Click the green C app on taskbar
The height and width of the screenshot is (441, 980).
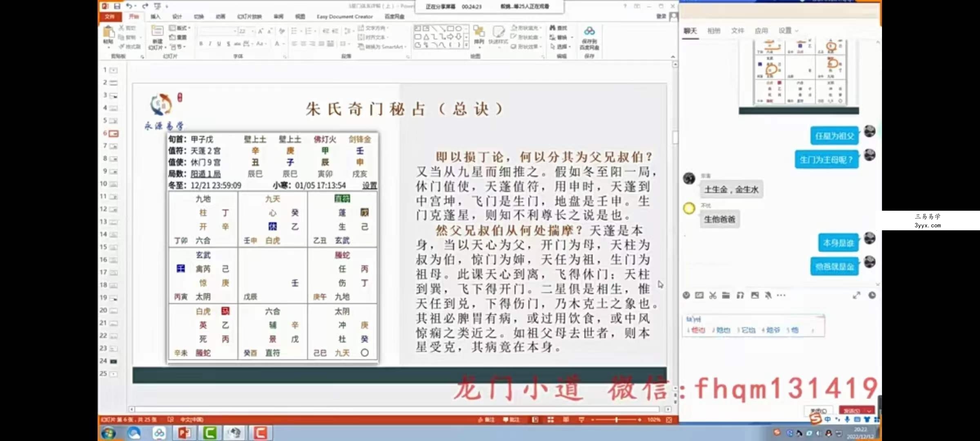(209, 433)
